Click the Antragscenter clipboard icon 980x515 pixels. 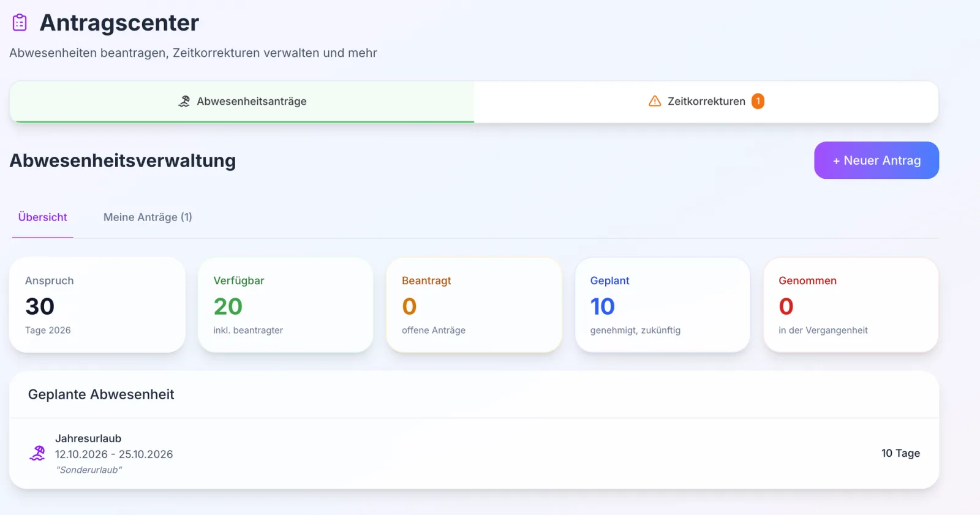pyautogui.click(x=20, y=23)
